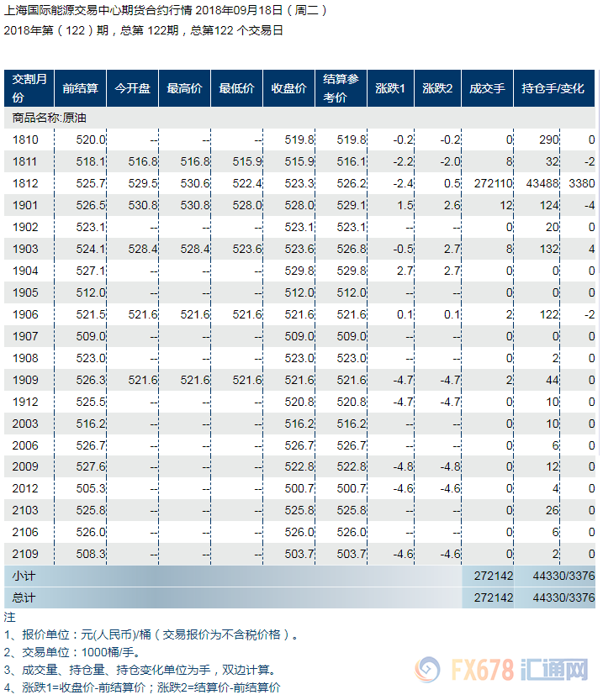Click 1812 volume value 272110
Screen dimensions: 603x700
tap(493, 183)
